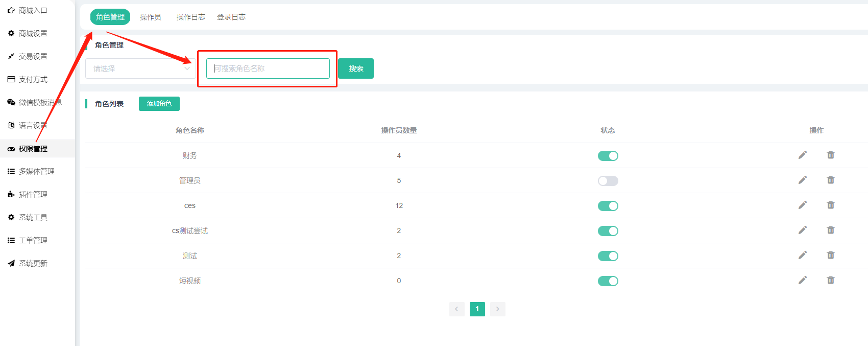Go to previous page with left chevron
Viewport: 868px width, 346px height.
tap(456, 309)
